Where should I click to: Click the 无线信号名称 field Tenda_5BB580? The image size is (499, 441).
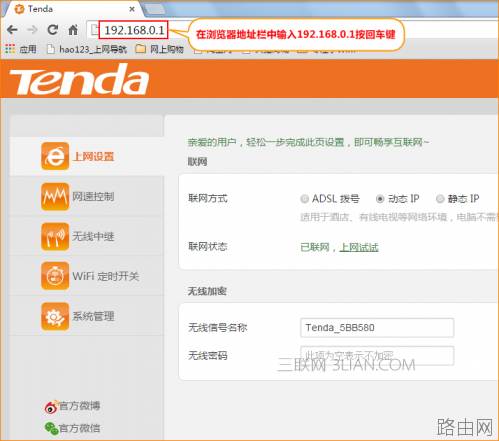tap(377, 328)
